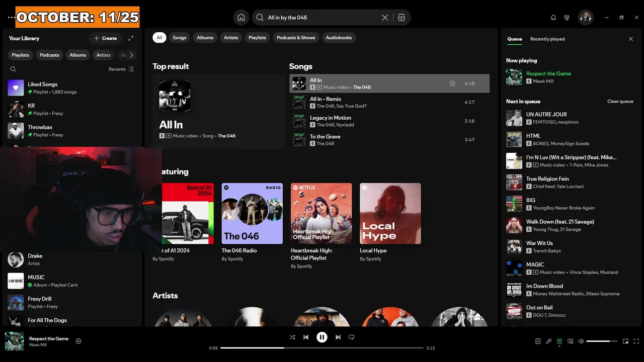This screenshot has width=644, height=362.
Task: Clear the play queue
Action: 620,102
